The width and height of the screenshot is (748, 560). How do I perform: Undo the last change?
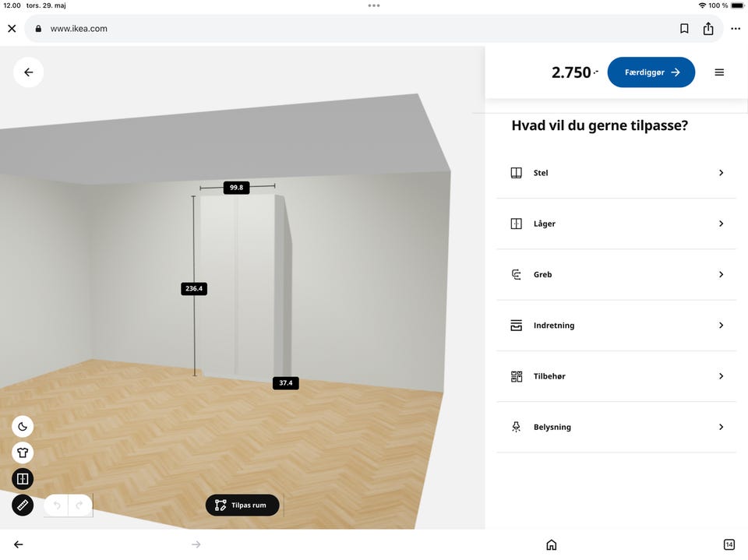pos(57,505)
